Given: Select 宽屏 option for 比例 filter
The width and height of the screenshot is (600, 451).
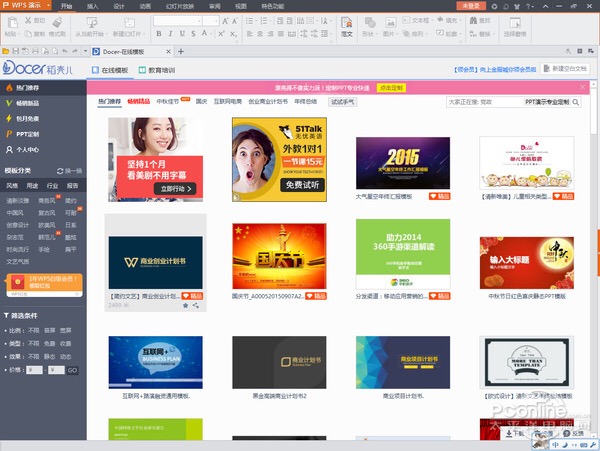Looking at the screenshot, I should 65,330.
